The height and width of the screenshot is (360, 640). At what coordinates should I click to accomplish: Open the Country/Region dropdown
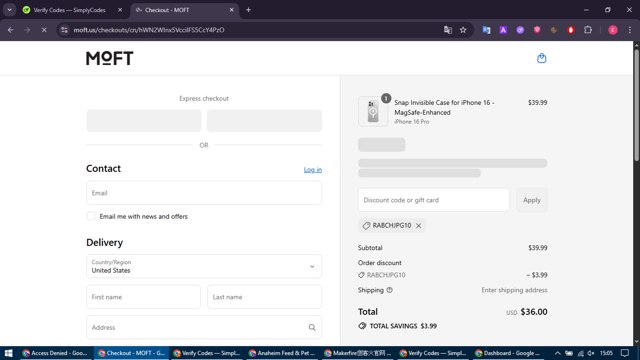pos(204,266)
